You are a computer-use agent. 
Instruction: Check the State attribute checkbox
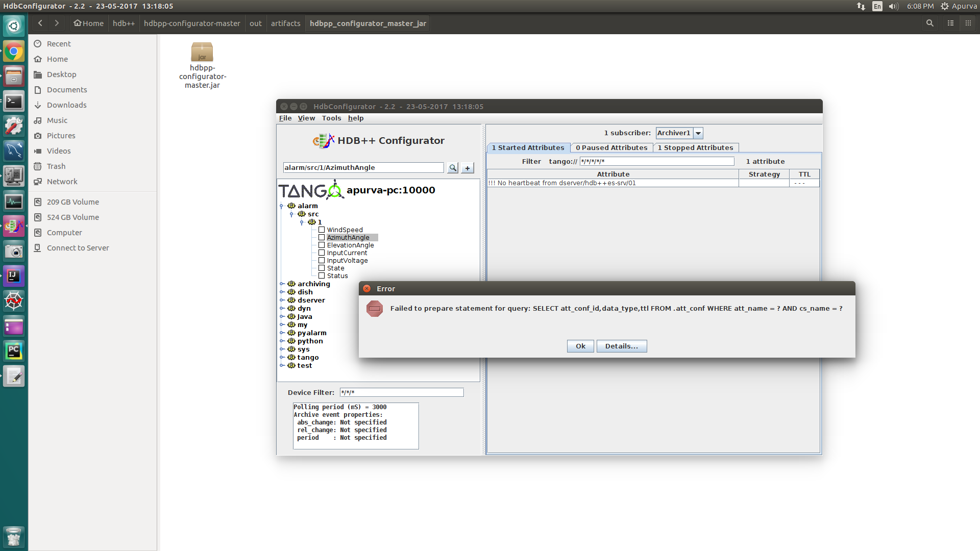pos(322,268)
